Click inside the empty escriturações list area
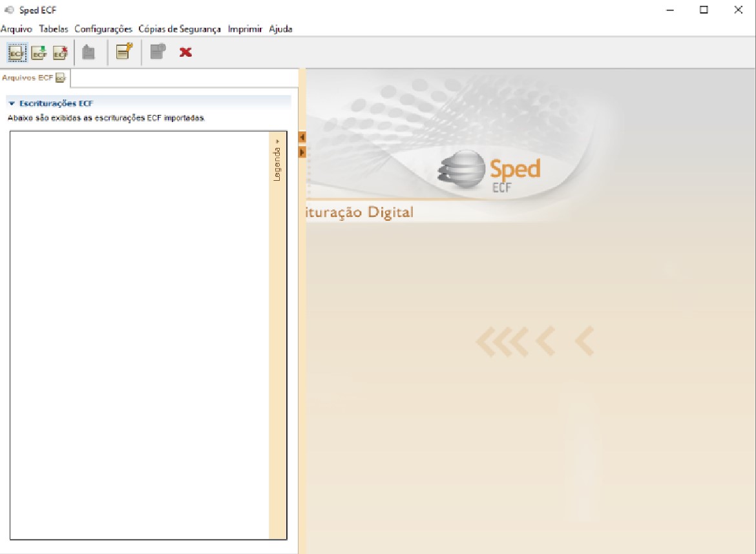Viewport: 756px width, 554px height. coord(140,335)
